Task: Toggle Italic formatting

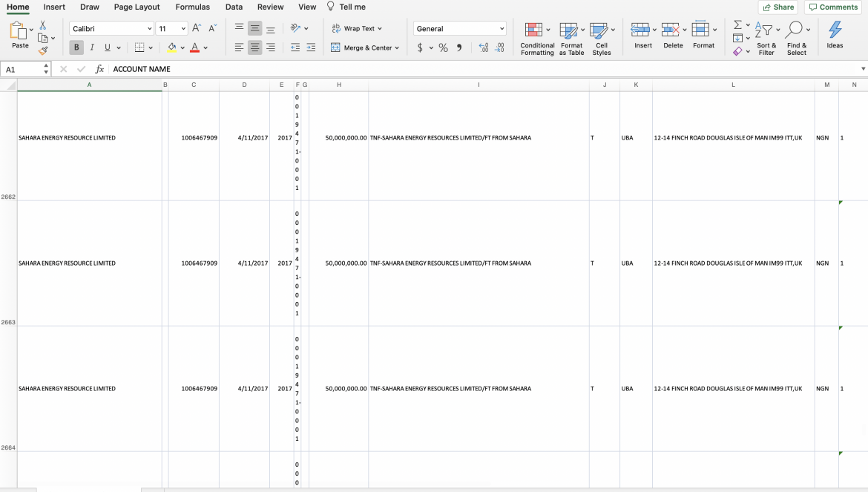Action: pos(92,47)
